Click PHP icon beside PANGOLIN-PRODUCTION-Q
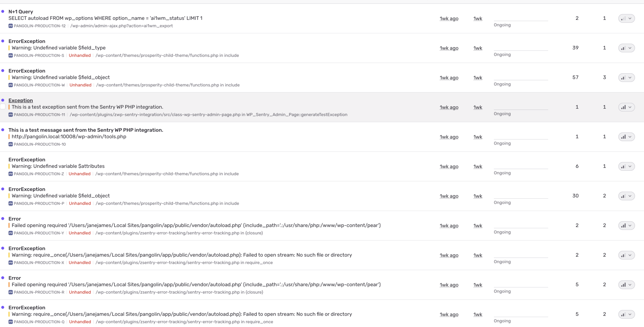The height and width of the screenshot is (327, 644). pyautogui.click(x=11, y=322)
